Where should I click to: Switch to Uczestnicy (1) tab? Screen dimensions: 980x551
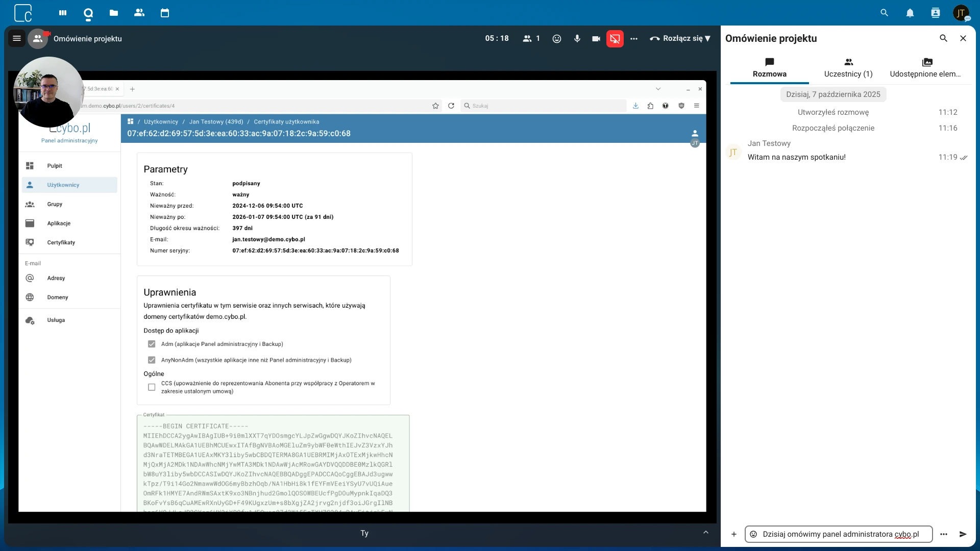848,68
